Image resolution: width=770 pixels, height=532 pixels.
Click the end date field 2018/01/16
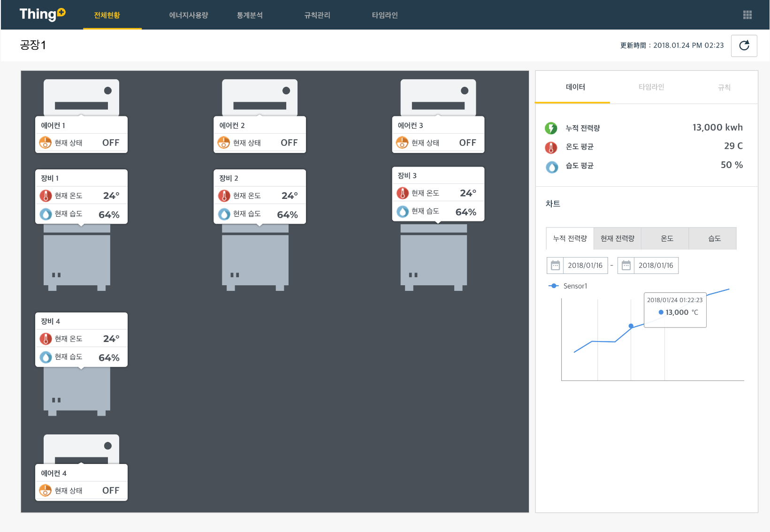tap(656, 266)
